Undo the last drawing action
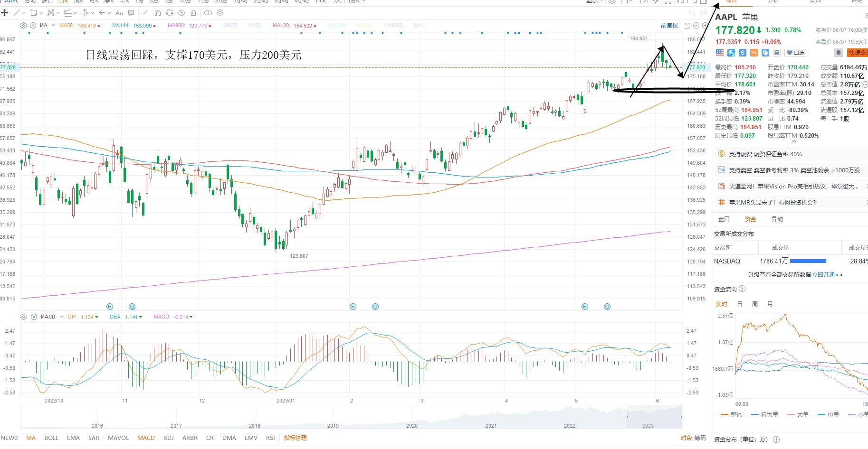This screenshot has width=868, height=449. (x=691, y=13)
